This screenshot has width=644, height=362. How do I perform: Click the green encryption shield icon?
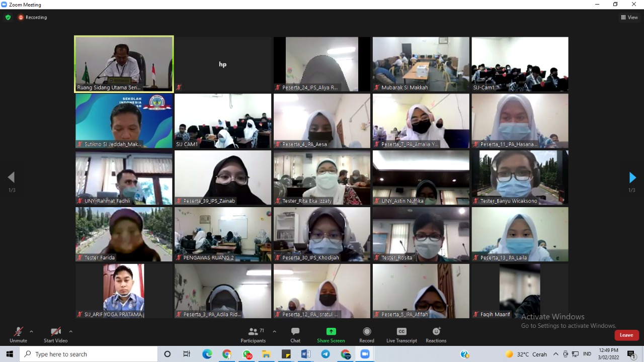[8, 17]
